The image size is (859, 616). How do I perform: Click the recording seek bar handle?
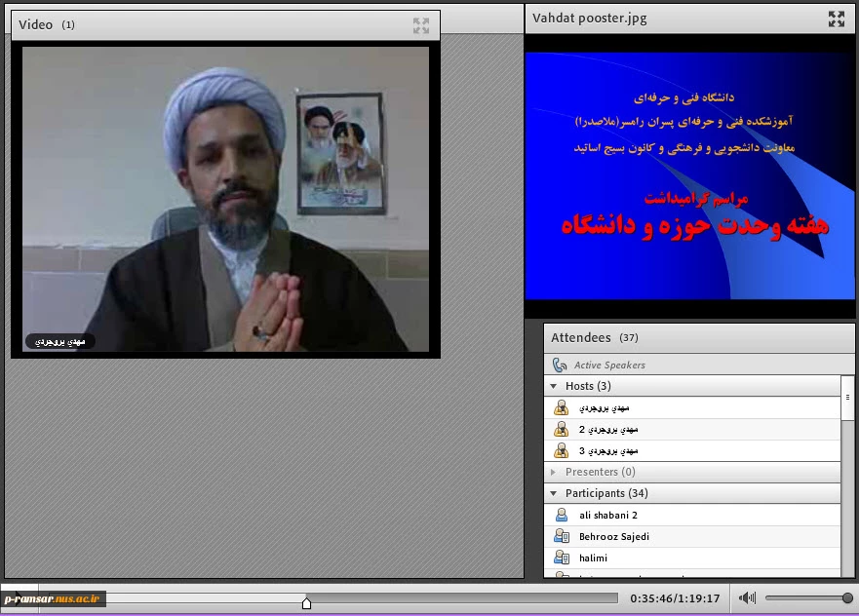306,603
